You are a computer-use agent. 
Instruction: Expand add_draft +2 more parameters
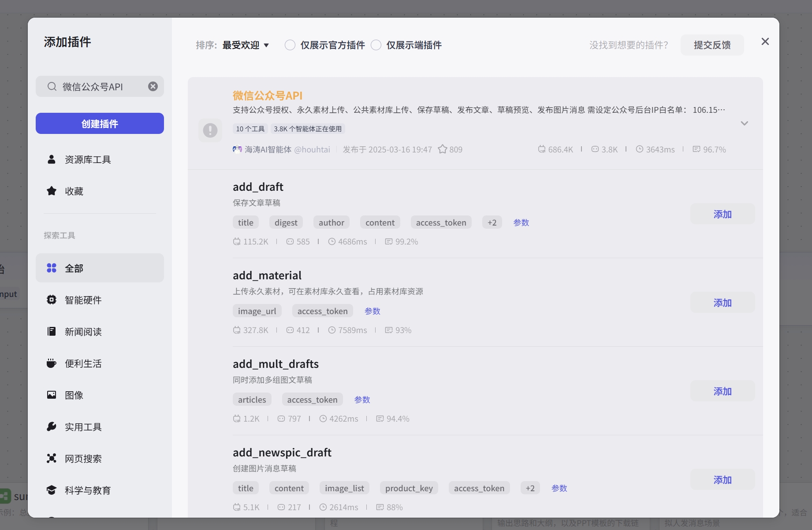(x=492, y=222)
